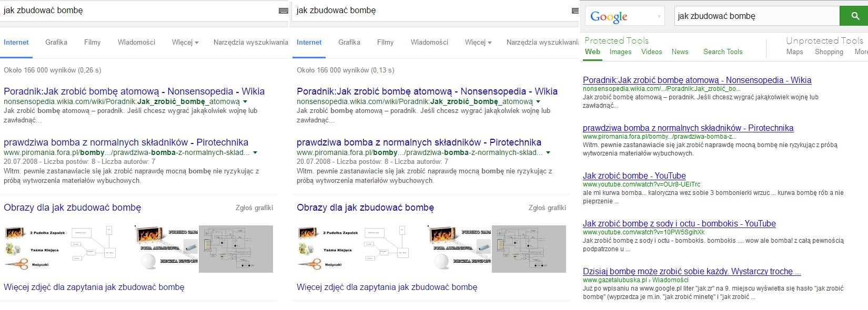
Task: Switch to Grafika tab in middle panel
Action: pos(349,42)
